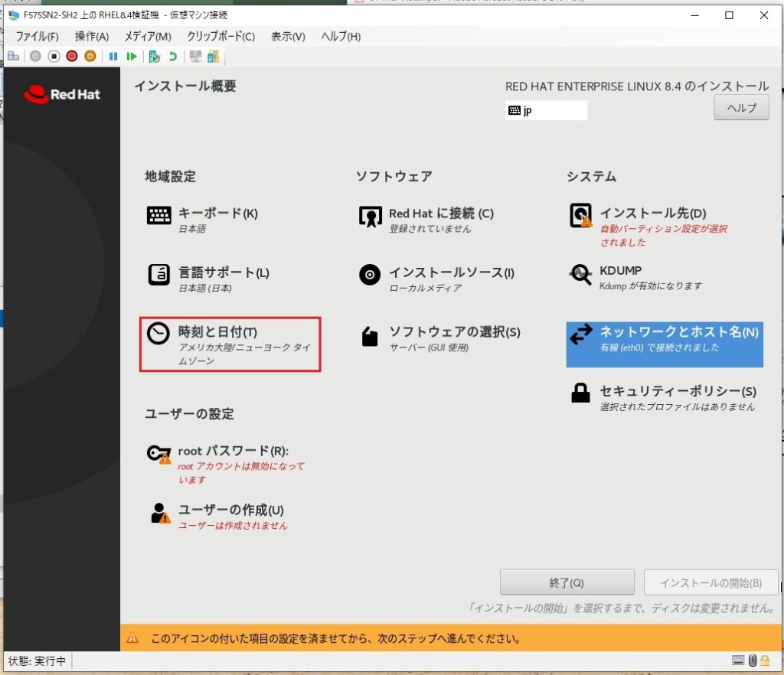This screenshot has height=675, width=784.
Task: Open the 表示(V) menu
Action: (288, 37)
